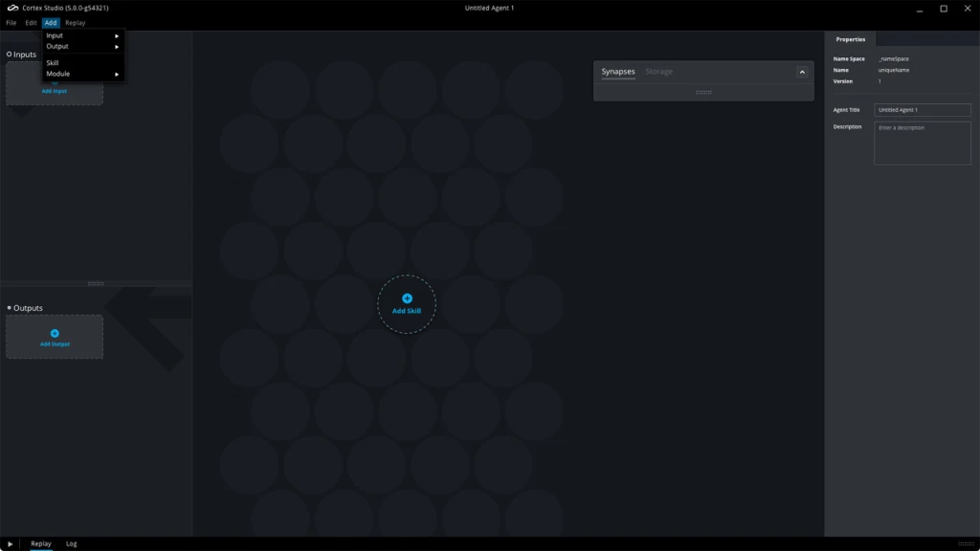Image resolution: width=980 pixels, height=551 pixels.
Task: Collapse the Synapses panel with chevron
Action: coord(802,72)
